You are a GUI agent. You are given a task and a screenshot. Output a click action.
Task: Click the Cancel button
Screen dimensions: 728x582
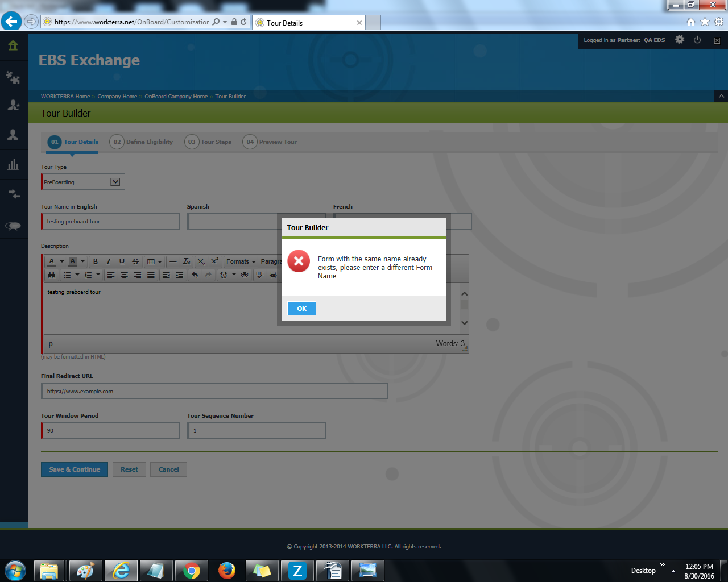(168, 469)
